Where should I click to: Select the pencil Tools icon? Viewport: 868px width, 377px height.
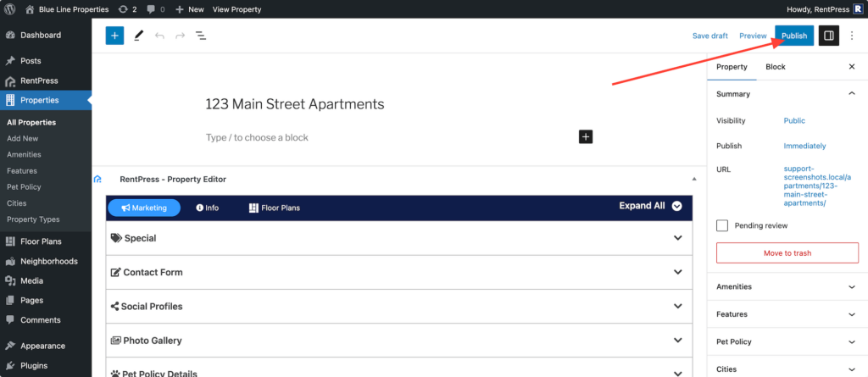[x=138, y=36]
